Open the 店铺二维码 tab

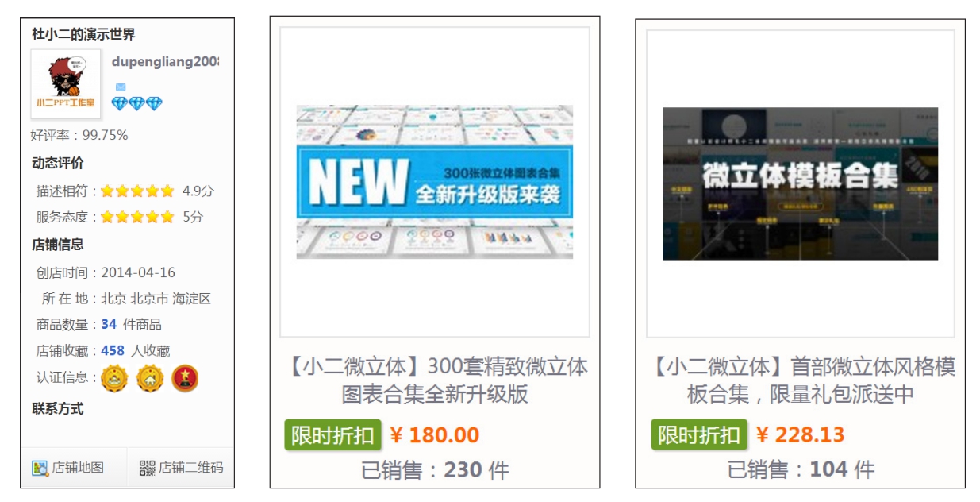coord(181,467)
